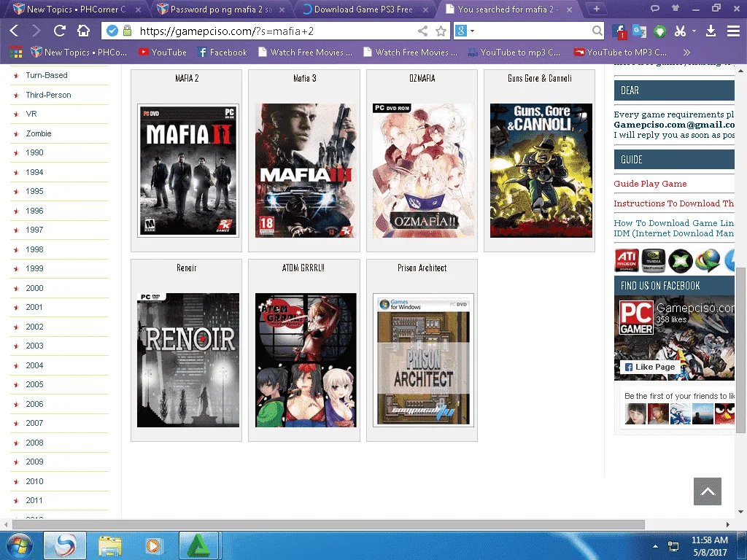
Task: Reload the current page
Action: (60, 31)
